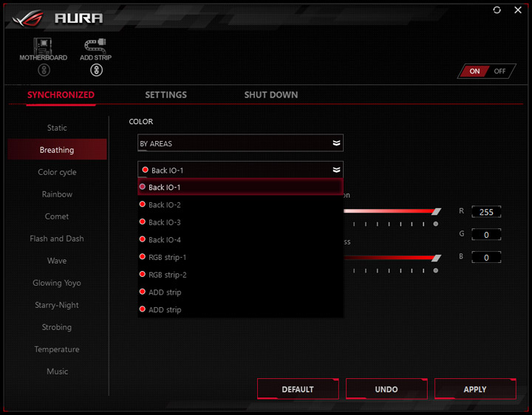This screenshot has height=415, width=532.
Task: Click the red dot beside Back IO-3
Action: point(143,222)
